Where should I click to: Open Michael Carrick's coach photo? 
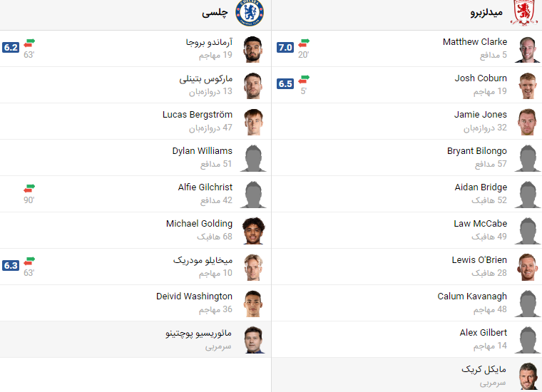[x=528, y=376]
